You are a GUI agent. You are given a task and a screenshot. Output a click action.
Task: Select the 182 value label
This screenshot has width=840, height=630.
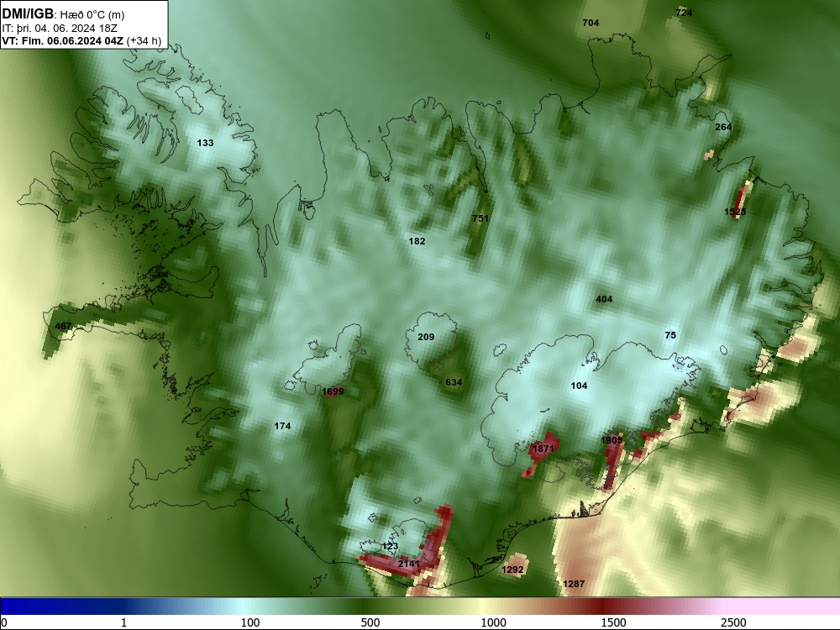pos(417,241)
